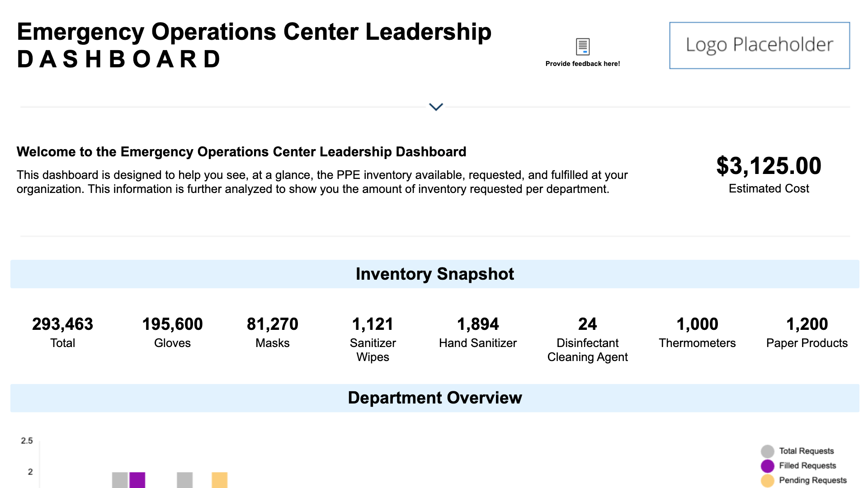The image size is (868, 488).
Task: Expand the chevron arrow below the header
Action: point(436,107)
